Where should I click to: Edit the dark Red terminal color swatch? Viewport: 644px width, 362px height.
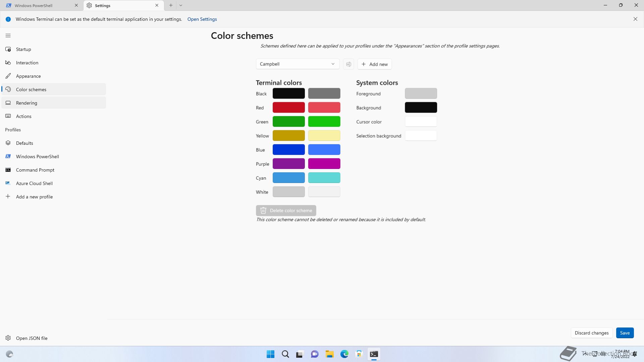point(288,108)
